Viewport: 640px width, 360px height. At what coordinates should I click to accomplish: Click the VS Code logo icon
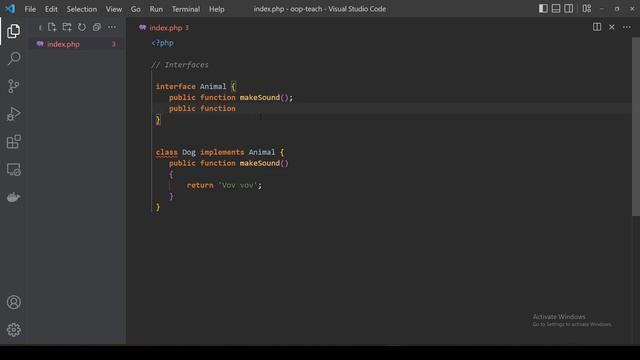(x=10, y=9)
